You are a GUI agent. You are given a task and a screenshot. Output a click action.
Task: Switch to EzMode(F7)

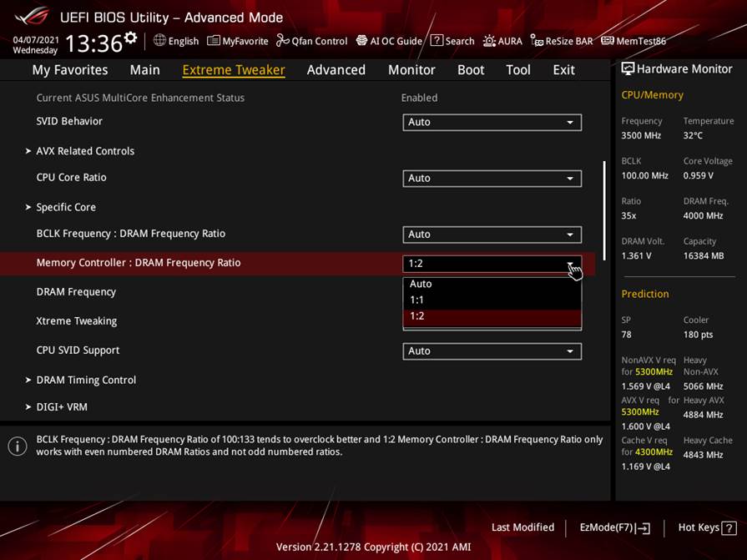tap(614, 527)
